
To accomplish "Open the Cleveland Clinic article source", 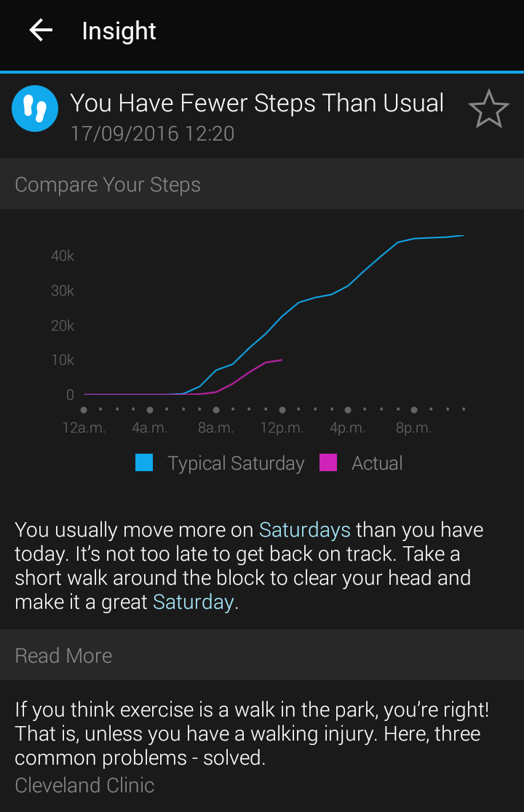I will click(84, 785).
